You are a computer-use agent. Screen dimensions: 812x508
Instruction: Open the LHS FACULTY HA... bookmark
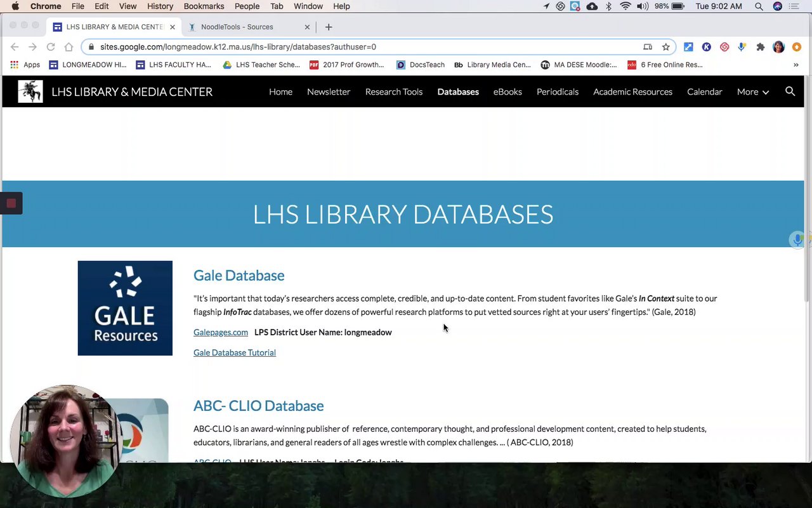[x=173, y=65]
